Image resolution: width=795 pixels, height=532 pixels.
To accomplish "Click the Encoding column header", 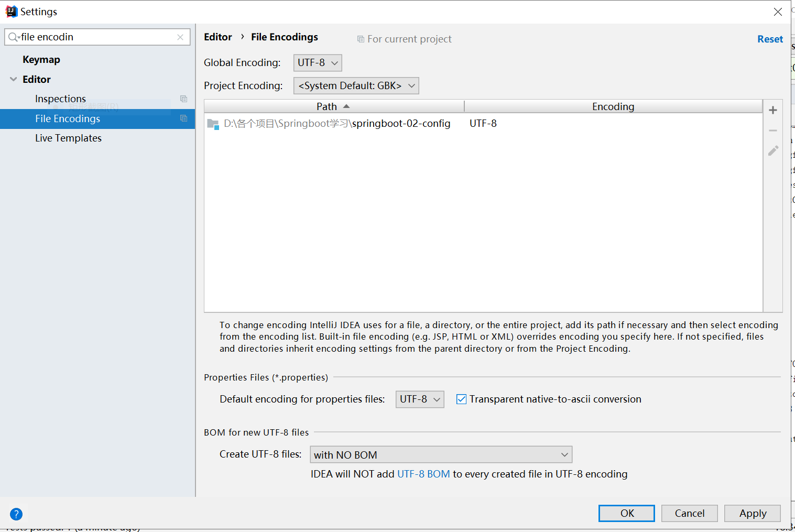I will tap(613, 106).
